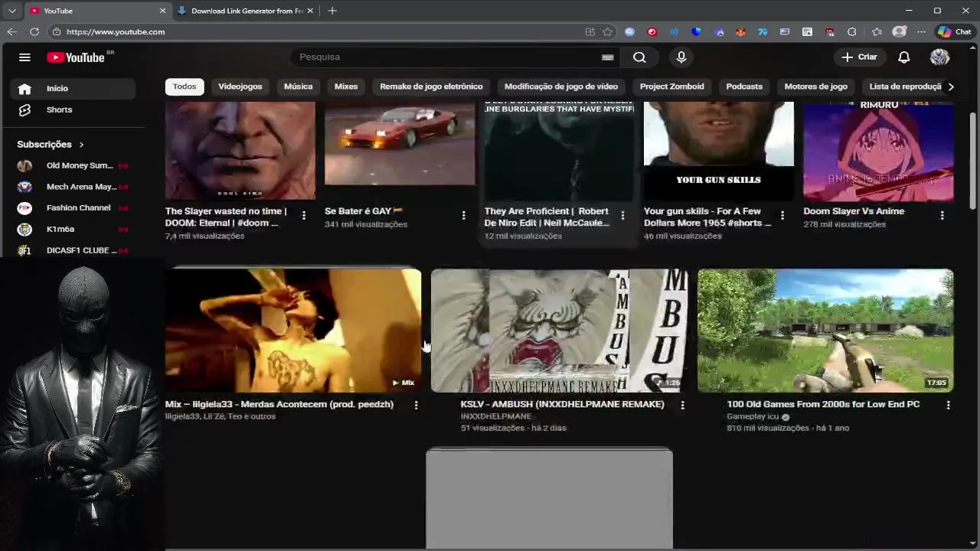Viewport: 980px width, 551px height.
Task: Reload the page
Action: coord(34,32)
